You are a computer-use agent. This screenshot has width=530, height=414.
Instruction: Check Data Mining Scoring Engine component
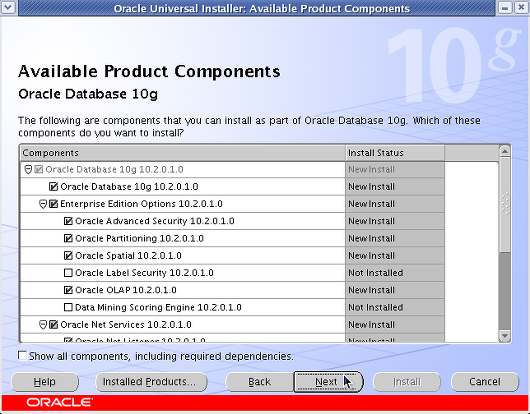click(68, 307)
